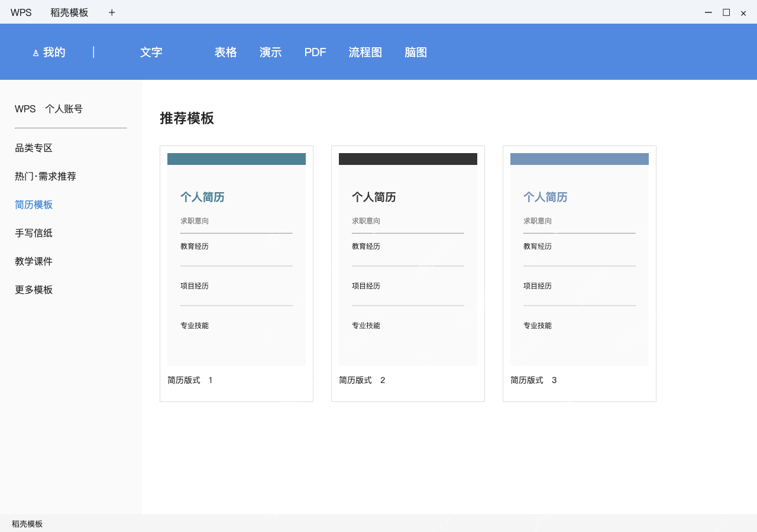Open WPS 个人账号 in sidebar

click(49, 109)
